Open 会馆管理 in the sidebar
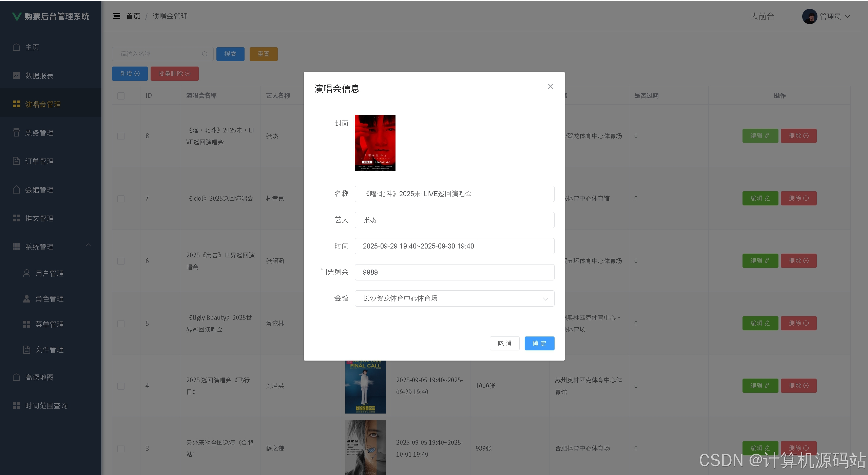The width and height of the screenshot is (868, 475). [51, 190]
